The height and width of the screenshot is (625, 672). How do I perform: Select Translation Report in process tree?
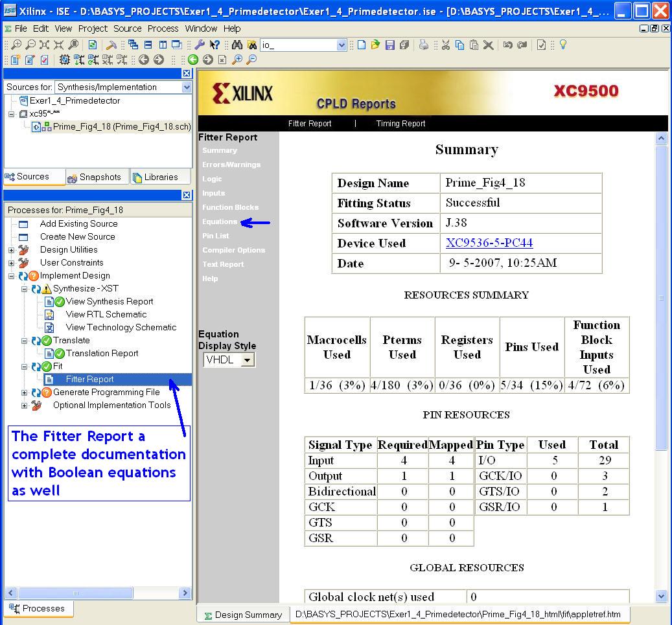click(102, 354)
